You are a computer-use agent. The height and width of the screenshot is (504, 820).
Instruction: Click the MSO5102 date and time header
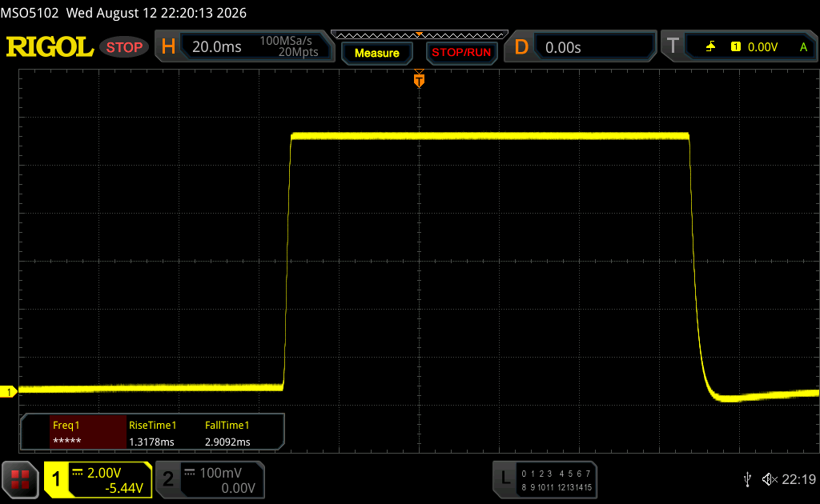[123, 13]
